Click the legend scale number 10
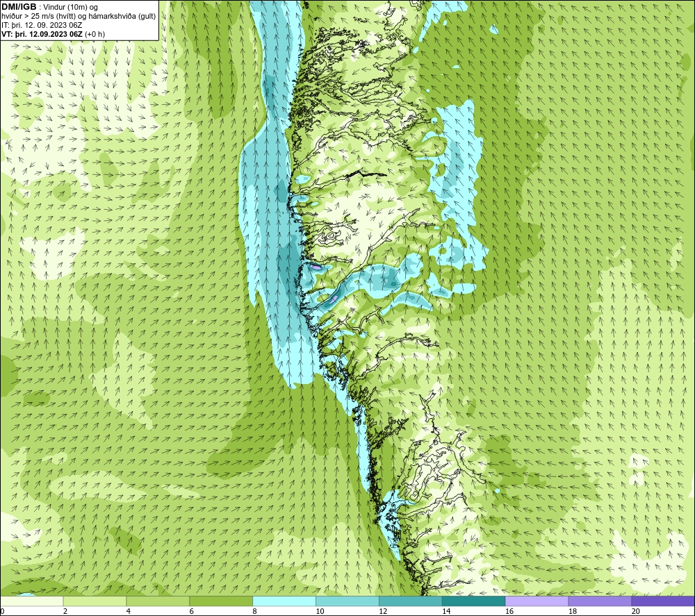This screenshot has width=695, height=616. 320,611
